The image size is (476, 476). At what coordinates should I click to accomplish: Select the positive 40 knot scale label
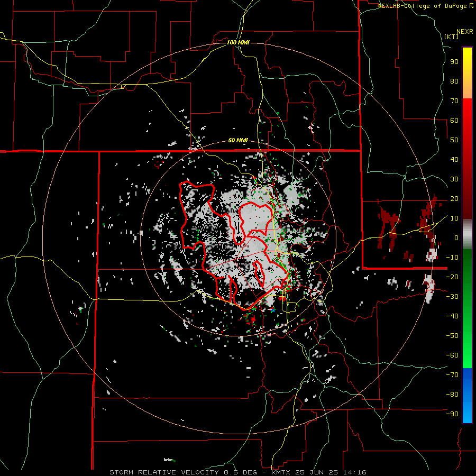[454, 159]
